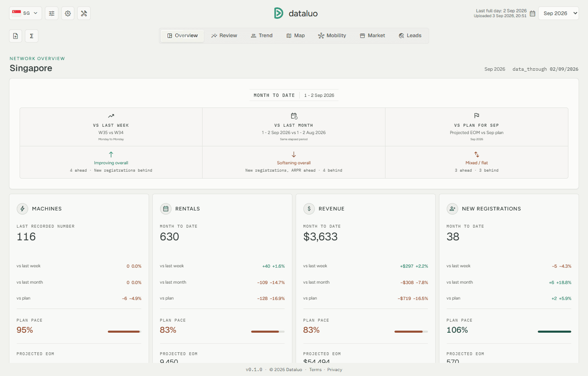588x376 pixels.
Task: Click the green up arrow above Improving overall
Action: [111, 154]
